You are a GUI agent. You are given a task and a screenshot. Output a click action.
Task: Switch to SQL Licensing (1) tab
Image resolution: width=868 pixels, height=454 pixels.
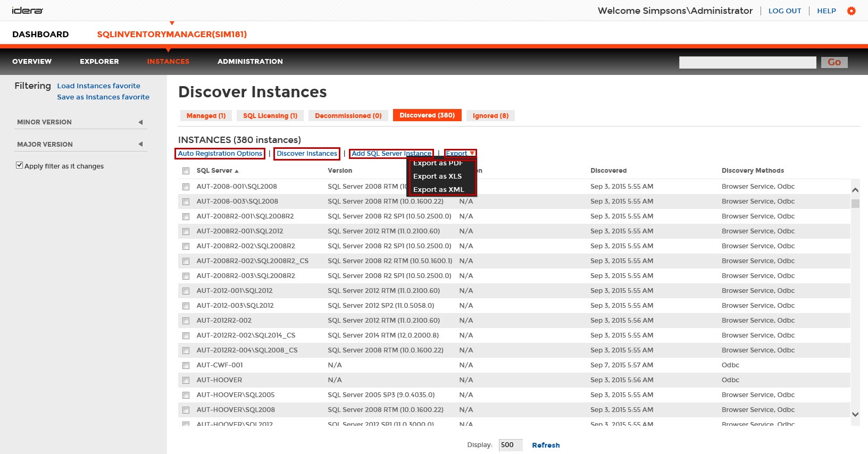click(x=270, y=116)
